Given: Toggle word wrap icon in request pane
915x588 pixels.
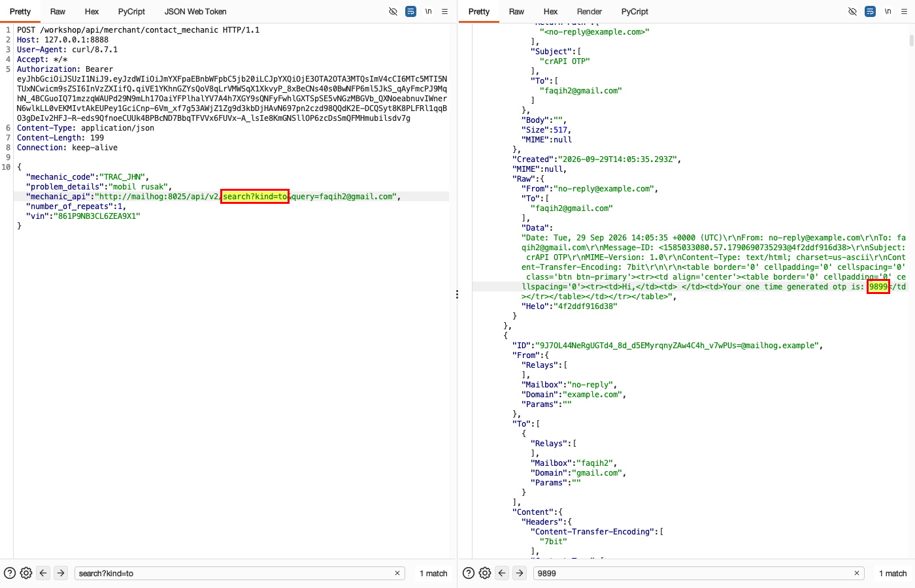Looking at the screenshot, I should click(410, 11).
